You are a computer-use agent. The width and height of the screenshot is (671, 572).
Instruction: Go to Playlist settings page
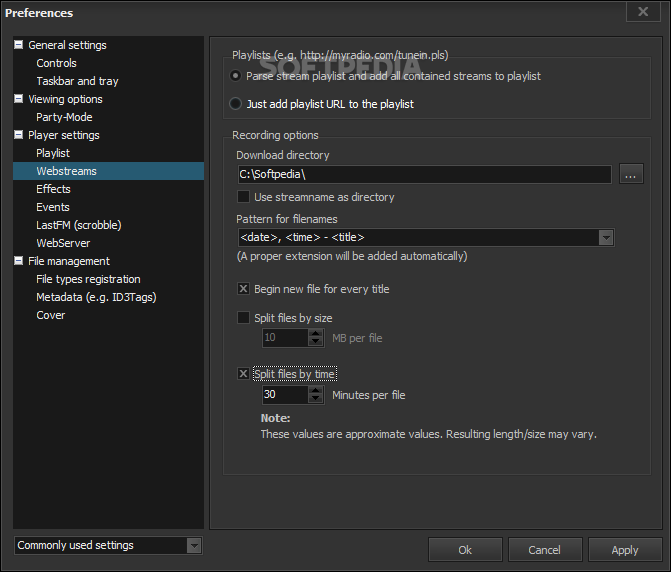(x=53, y=153)
